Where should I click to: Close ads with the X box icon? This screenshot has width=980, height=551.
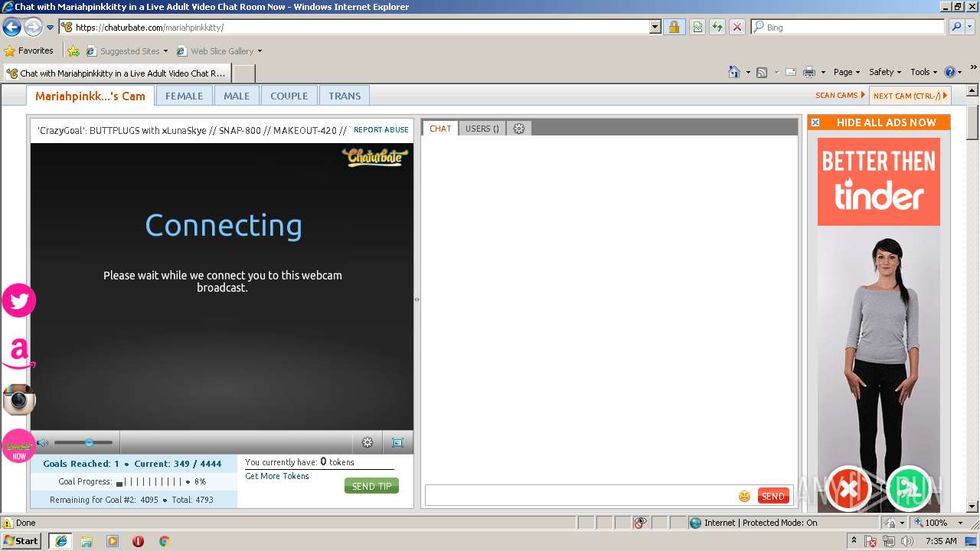click(x=815, y=122)
